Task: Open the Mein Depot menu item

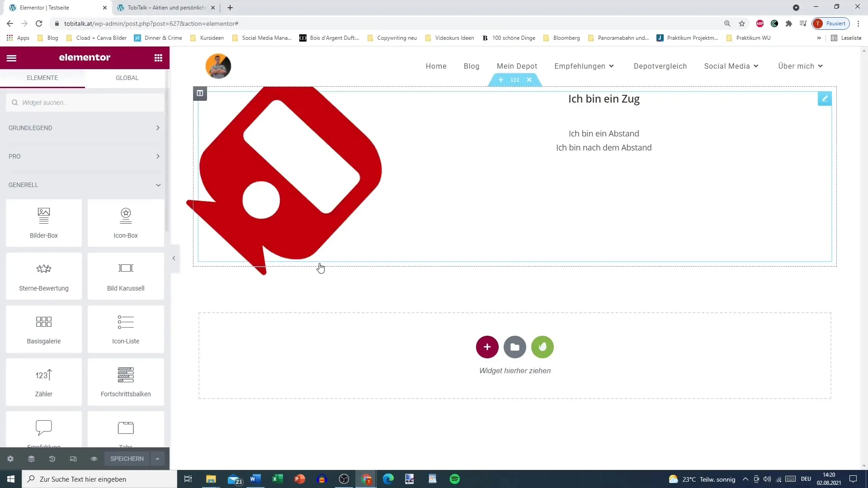Action: pyautogui.click(x=517, y=66)
